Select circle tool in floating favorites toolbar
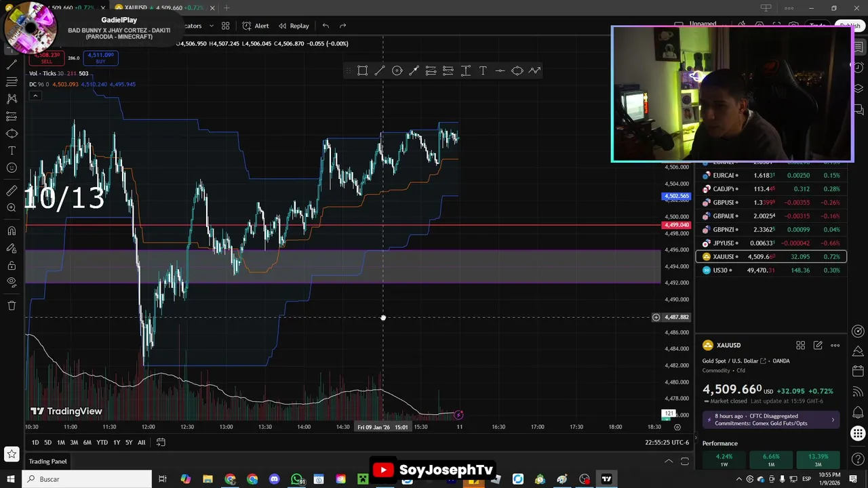 click(x=397, y=70)
